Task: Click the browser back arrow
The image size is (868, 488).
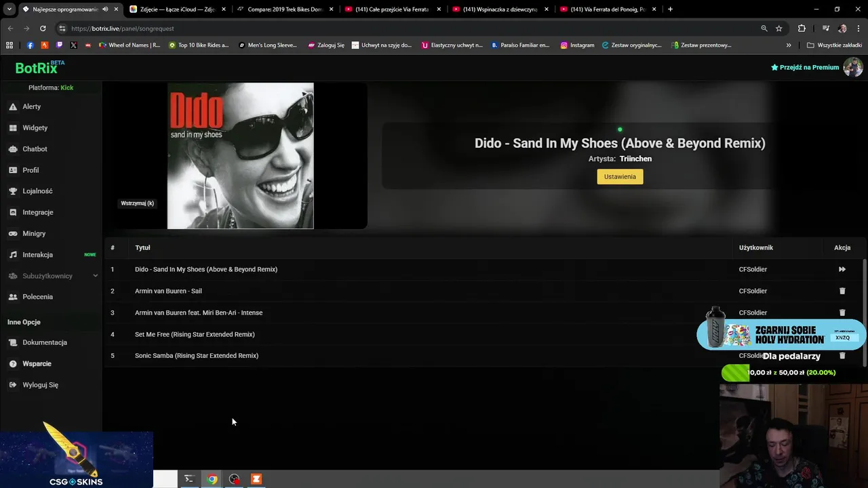Action: 10,28
